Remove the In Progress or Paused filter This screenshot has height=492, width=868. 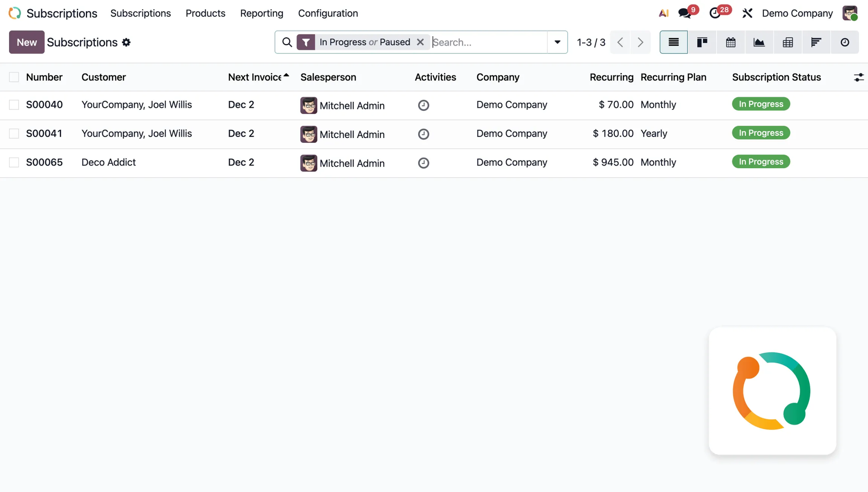[420, 42]
